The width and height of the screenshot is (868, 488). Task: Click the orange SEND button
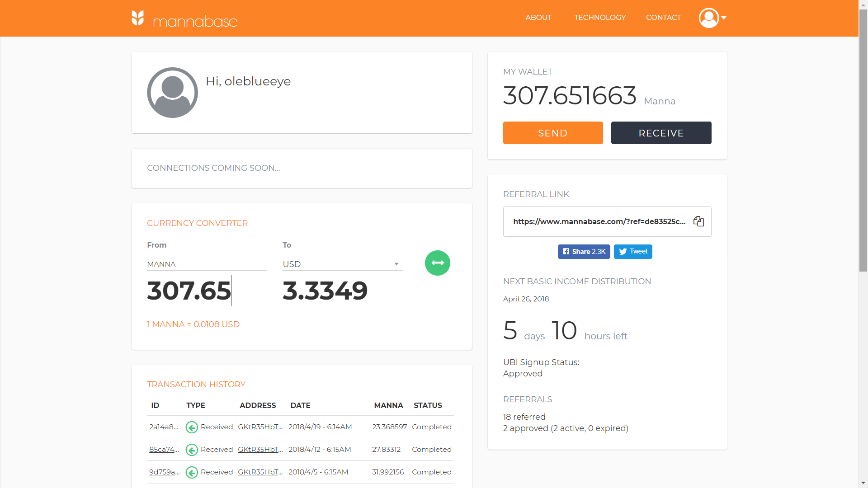click(553, 133)
